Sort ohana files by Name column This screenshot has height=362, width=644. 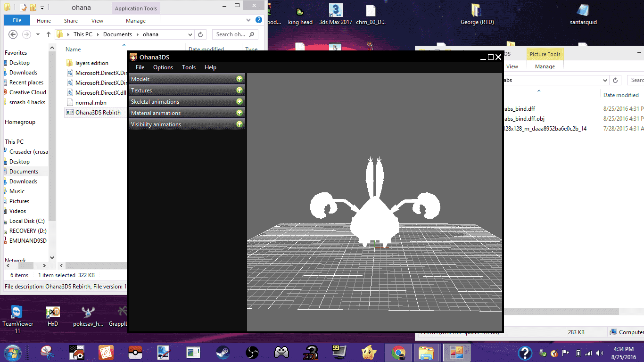pos(73,49)
